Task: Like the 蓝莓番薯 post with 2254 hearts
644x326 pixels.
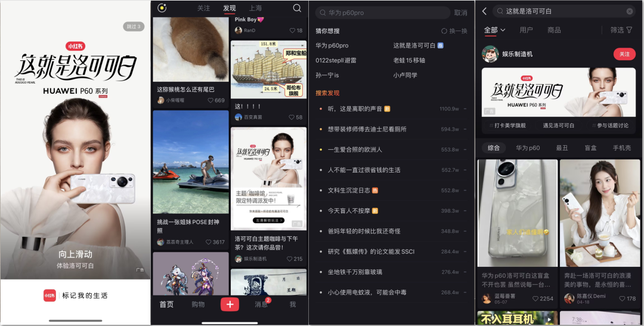Action: 536,299
